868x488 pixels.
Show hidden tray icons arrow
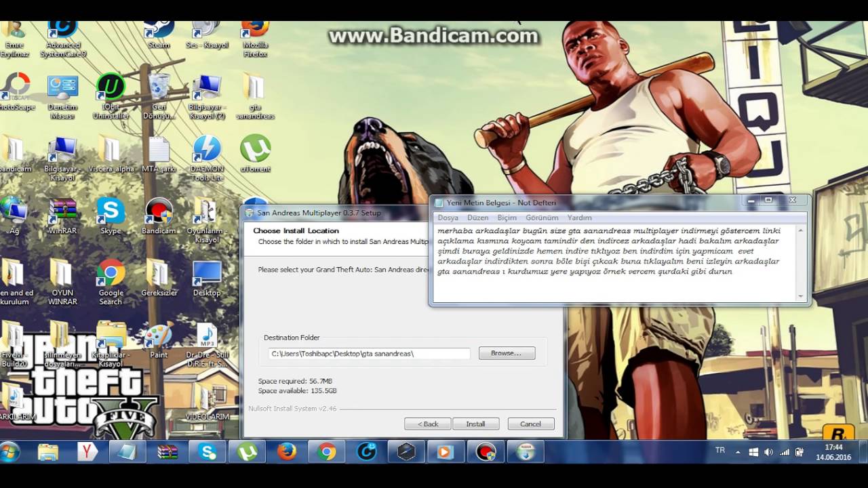[738, 452]
